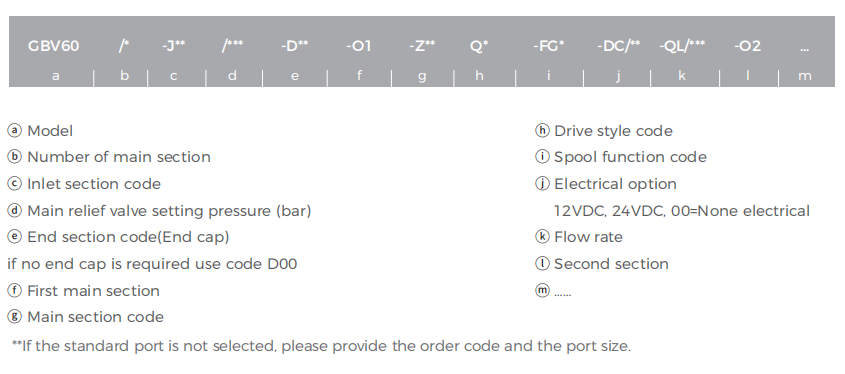
Task: Click the -O2 second section segment
Action: [x=747, y=46]
